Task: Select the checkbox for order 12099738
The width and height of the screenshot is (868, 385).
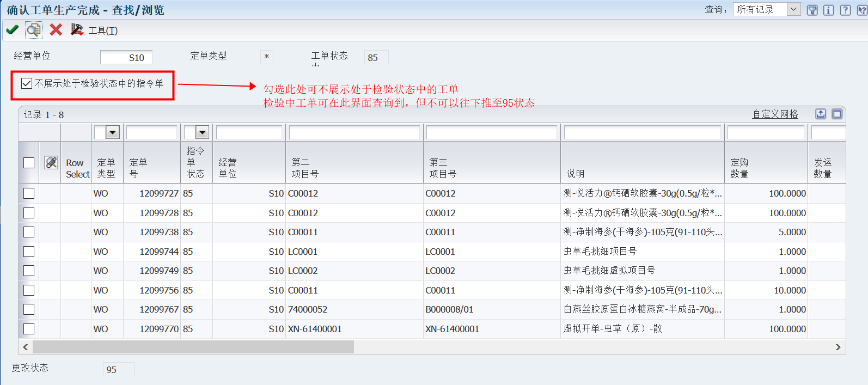Action: pos(29,232)
